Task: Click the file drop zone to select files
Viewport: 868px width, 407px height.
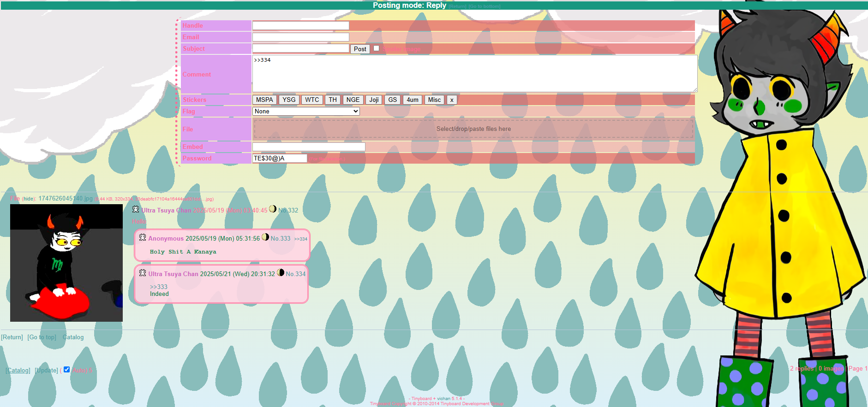Action: point(473,129)
